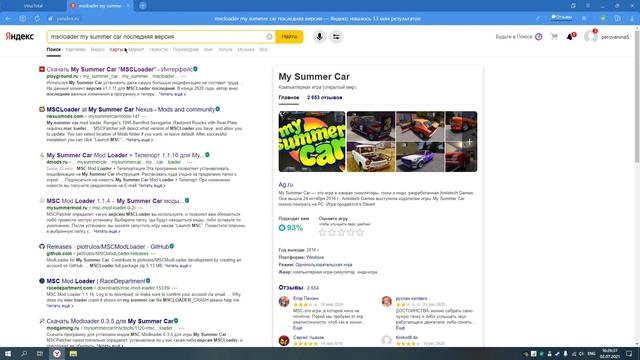Open Task View on the taskbar
This screenshot has height=360, width=640.
[x=40, y=353]
